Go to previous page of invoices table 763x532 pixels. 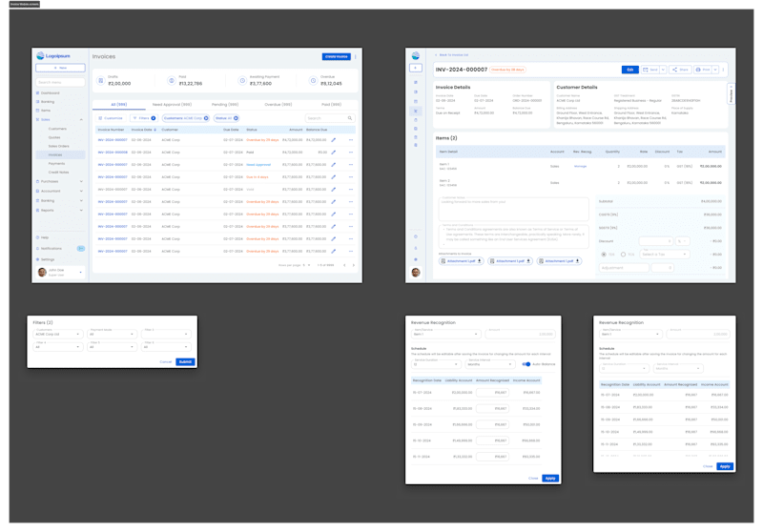(344, 265)
